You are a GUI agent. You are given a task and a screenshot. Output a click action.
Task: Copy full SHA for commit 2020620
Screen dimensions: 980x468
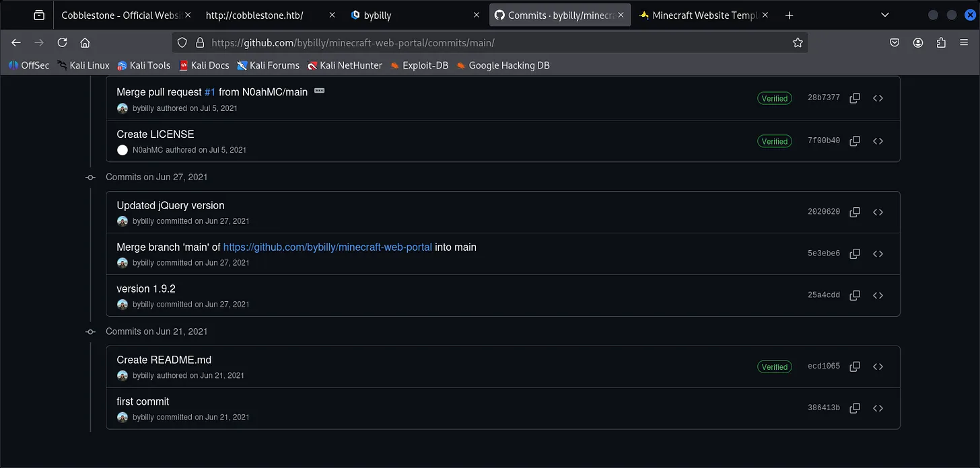(x=855, y=212)
